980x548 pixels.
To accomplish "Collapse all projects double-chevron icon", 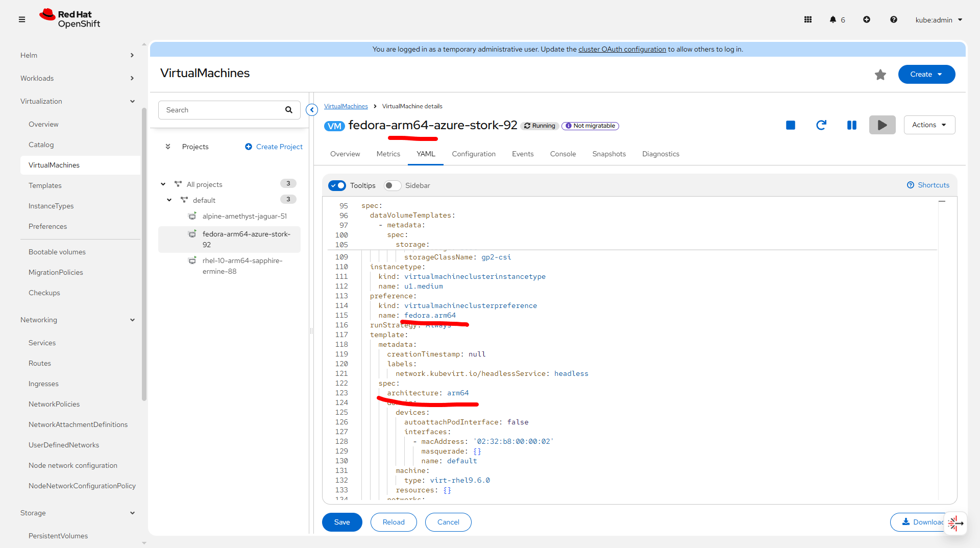I will pyautogui.click(x=168, y=147).
